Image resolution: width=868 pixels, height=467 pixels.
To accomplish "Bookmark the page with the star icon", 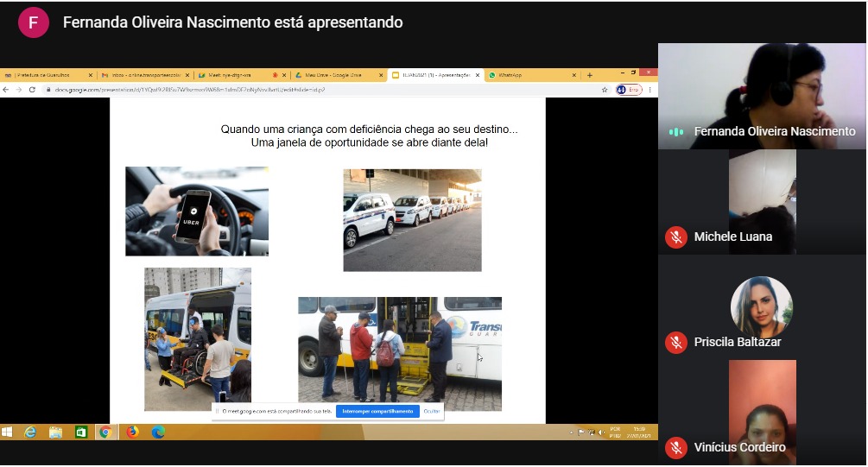I will [x=605, y=90].
